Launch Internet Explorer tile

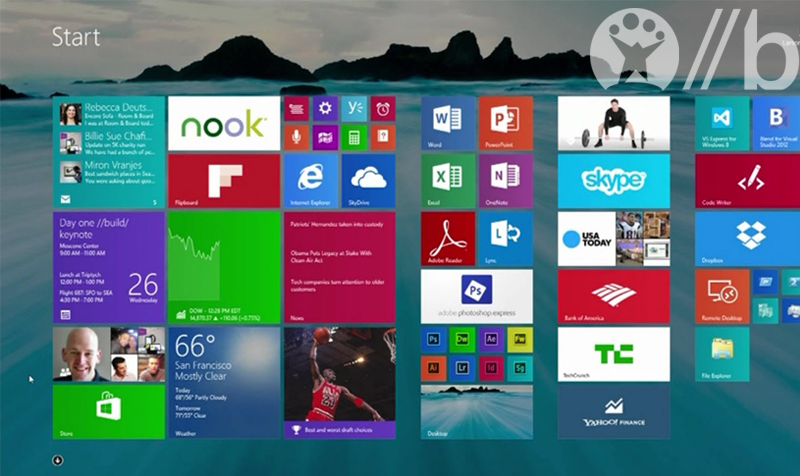click(311, 181)
